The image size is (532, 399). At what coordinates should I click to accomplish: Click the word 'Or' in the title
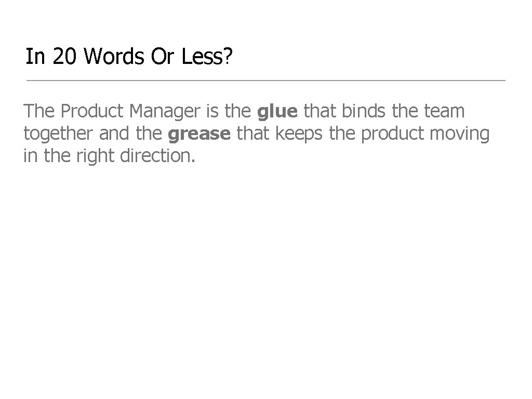163,56
